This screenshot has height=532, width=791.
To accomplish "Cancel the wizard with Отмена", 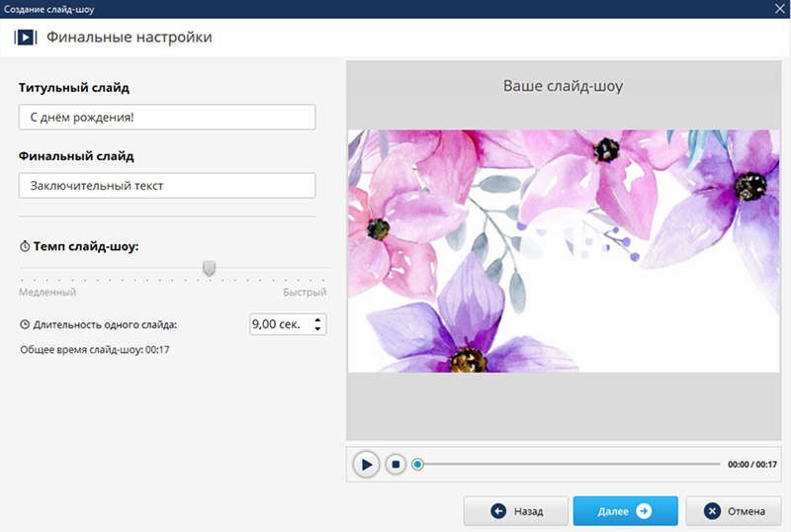I will tap(734, 511).
